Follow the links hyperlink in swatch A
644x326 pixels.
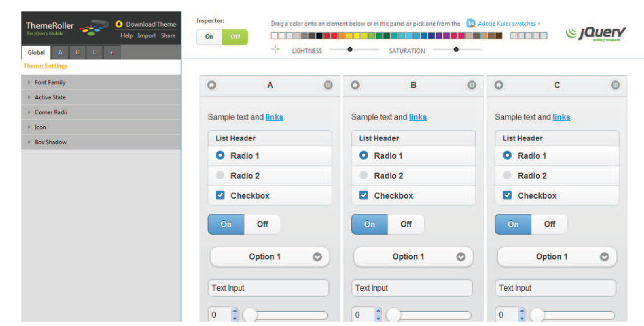click(274, 117)
